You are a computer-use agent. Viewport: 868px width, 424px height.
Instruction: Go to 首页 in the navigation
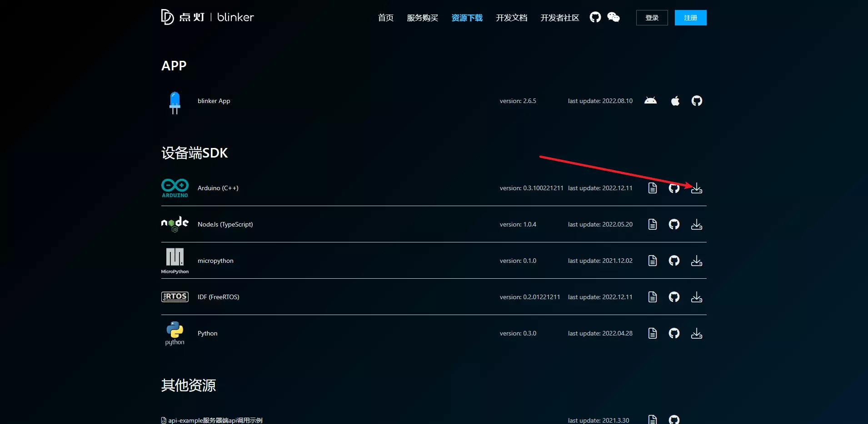pyautogui.click(x=386, y=18)
